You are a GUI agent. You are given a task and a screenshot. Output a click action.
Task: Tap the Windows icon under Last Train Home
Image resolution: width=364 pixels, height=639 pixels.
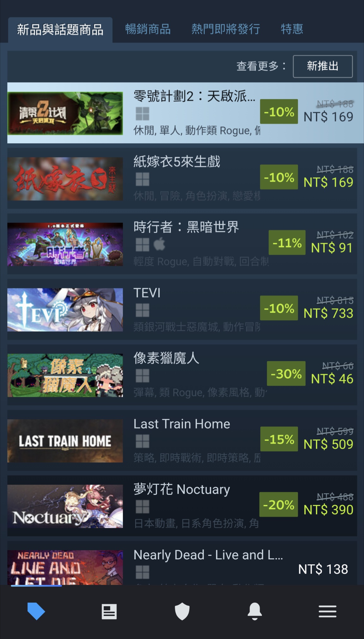pos(143,441)
